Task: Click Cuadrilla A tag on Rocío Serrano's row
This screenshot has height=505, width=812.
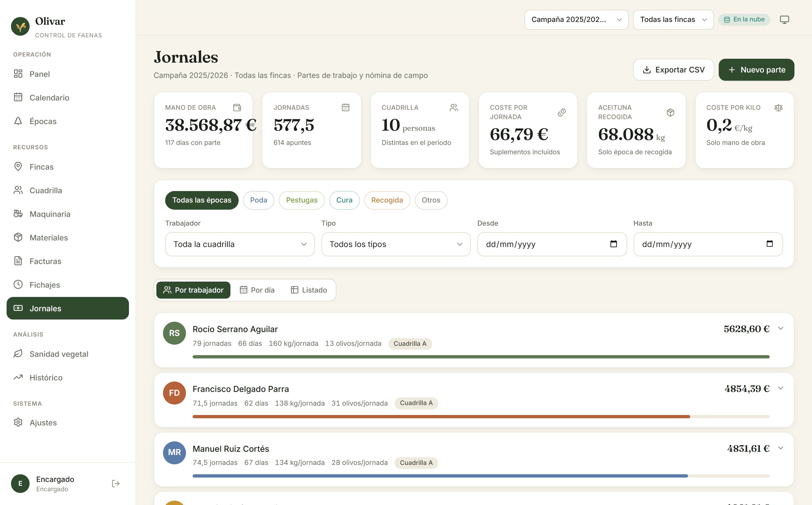Action: click(410, 344)
